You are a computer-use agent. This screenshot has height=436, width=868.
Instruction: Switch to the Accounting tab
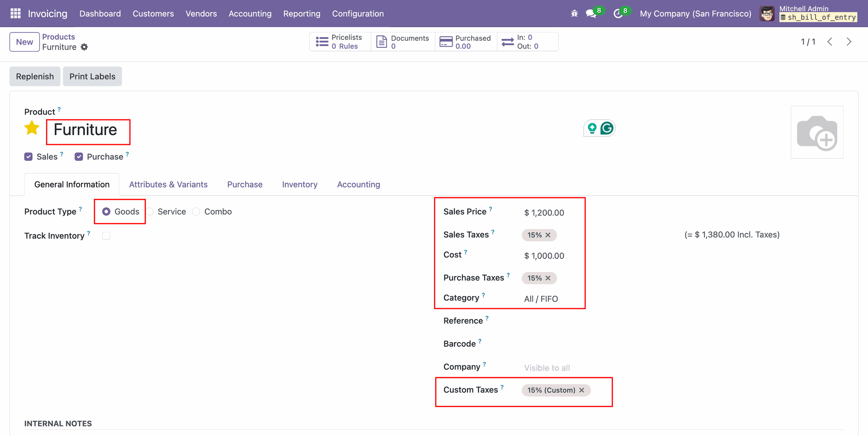(358, 184)
